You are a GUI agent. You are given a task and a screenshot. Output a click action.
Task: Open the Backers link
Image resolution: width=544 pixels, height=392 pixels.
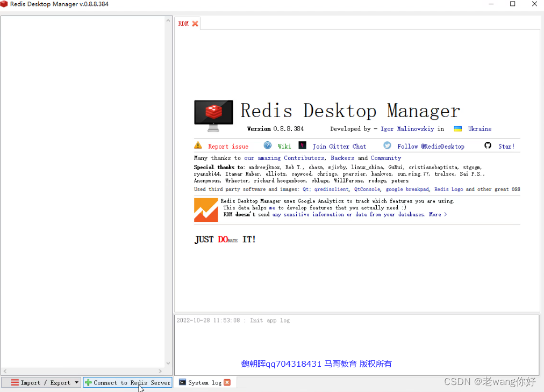[x=342, y=158]
